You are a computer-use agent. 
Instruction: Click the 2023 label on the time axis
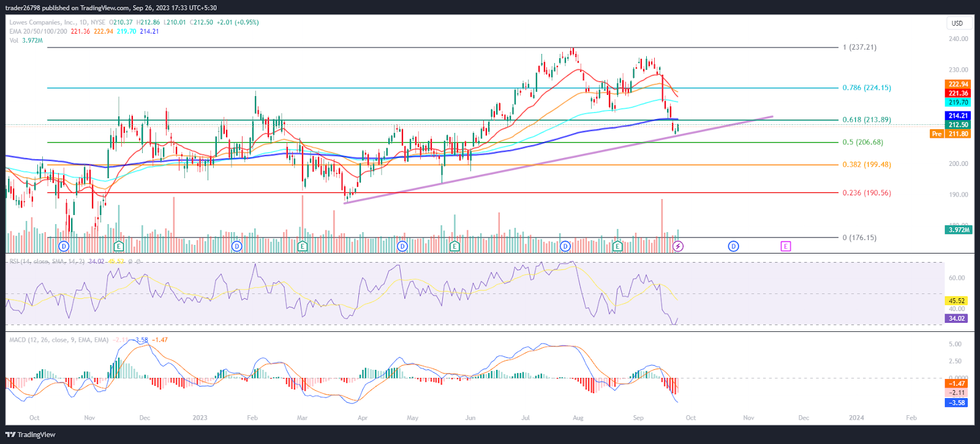(200, 418)
